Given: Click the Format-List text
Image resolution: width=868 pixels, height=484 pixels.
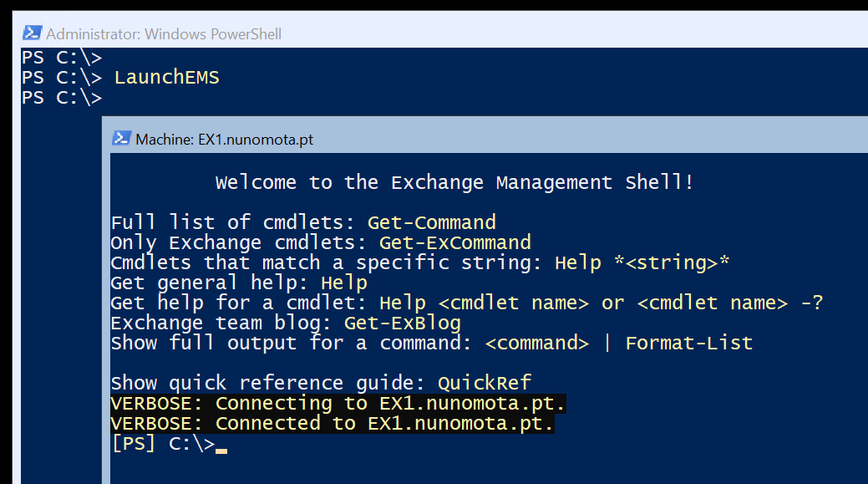Looking at the screenshot, I should coord(688,343).
